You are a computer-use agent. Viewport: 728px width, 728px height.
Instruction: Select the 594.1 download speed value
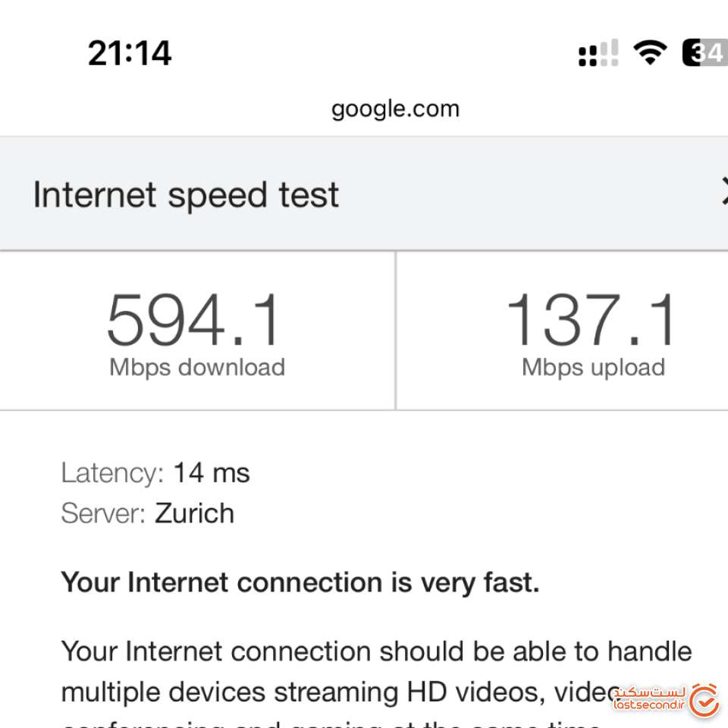pos(195,320)
